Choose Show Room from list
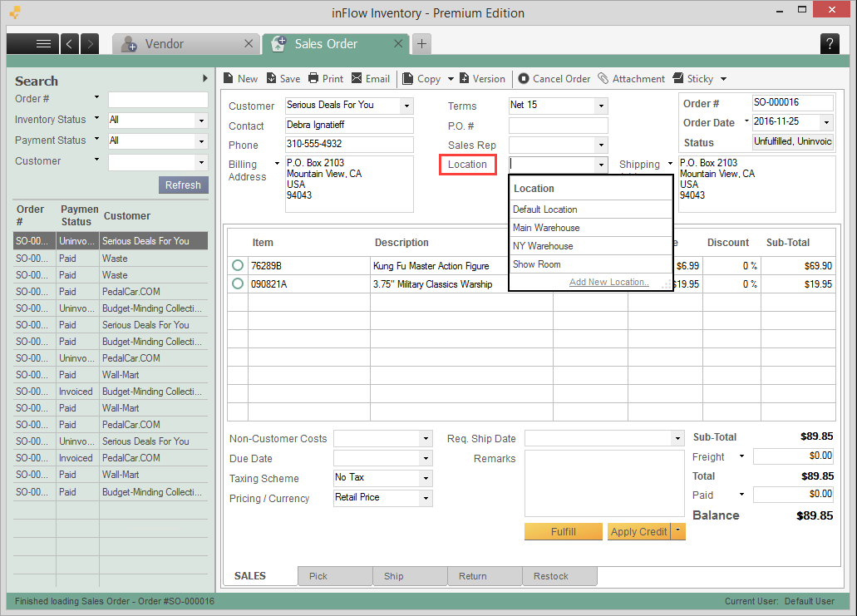This screenshot has height=616, width=857. click(x=590, y=264)
